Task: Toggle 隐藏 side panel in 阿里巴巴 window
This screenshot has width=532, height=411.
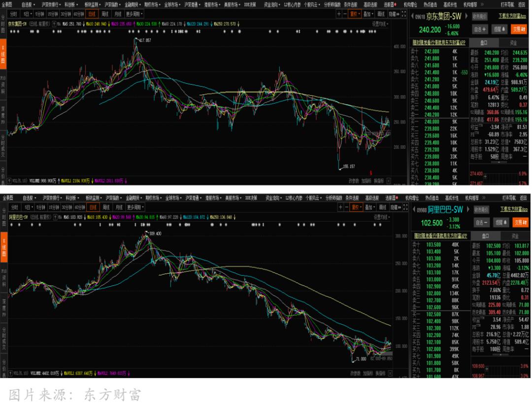Action: pyautogui.click(x=395, y=207)
